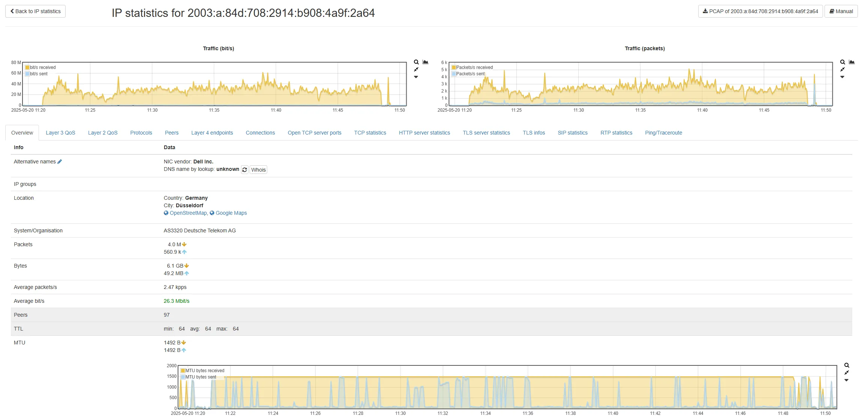Click area-chart icon beside Traffic (packets) graph
Viewport: 868px width, 419px height.
[x=852, y=62]
